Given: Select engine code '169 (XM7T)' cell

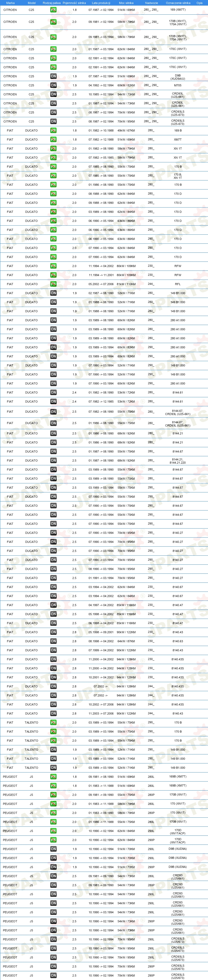Looking at the screenshot, I should [x=178, y=10].
